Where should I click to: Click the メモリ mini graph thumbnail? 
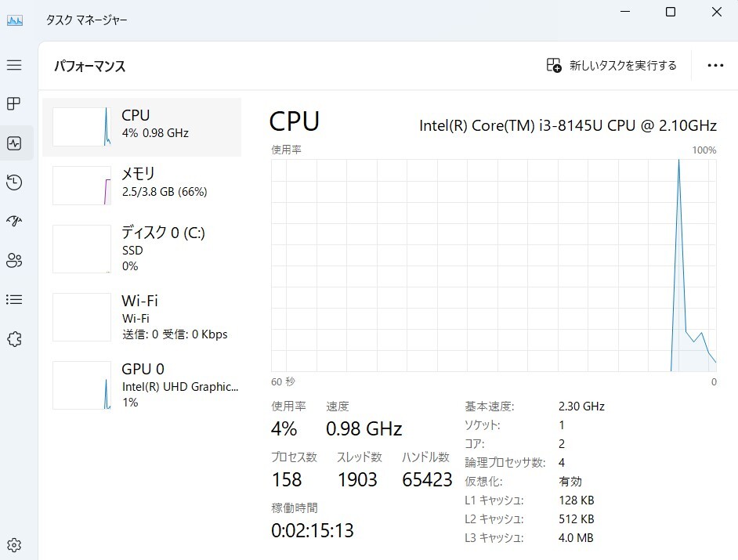[x=82, y=186]
